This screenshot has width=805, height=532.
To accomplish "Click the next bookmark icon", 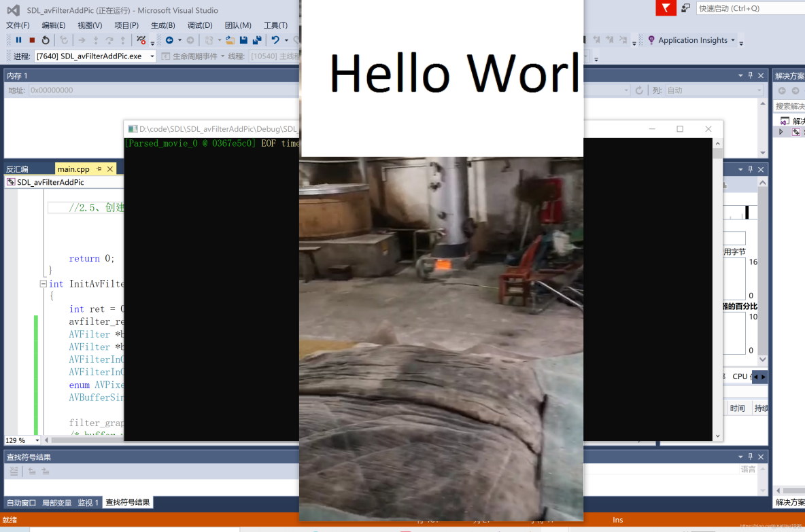I will pyautogui.click(x=609, y=39).
